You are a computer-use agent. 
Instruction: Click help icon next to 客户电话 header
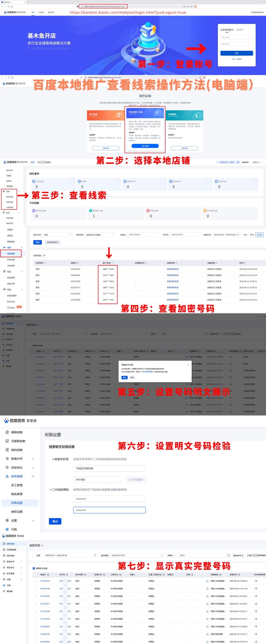[112, 263]
